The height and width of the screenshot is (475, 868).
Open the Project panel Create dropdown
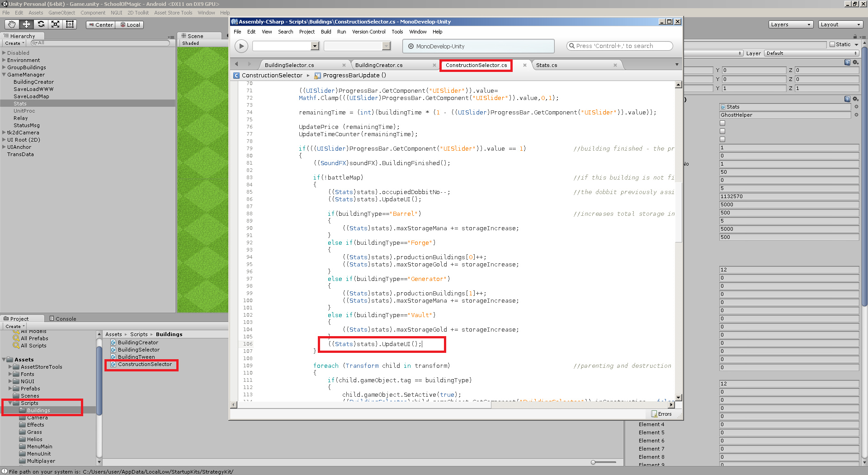point(15,326)
